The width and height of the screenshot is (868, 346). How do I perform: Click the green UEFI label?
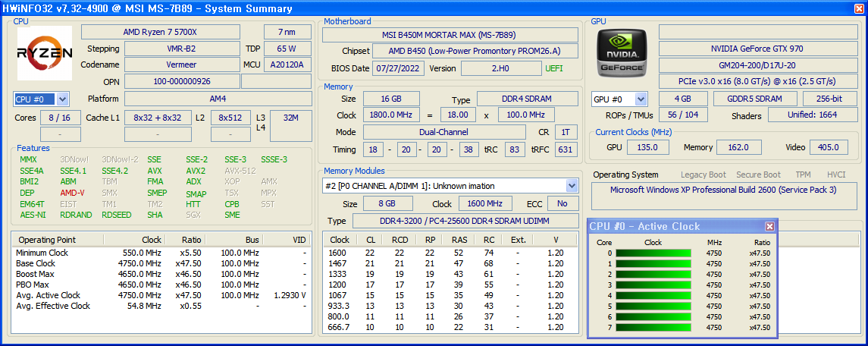tap(554, 69)
